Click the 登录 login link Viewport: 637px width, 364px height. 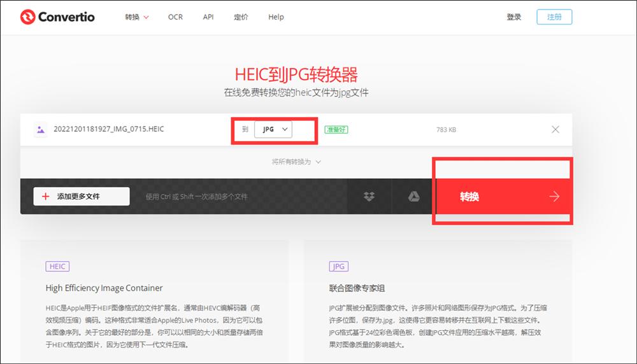point(514,17)
